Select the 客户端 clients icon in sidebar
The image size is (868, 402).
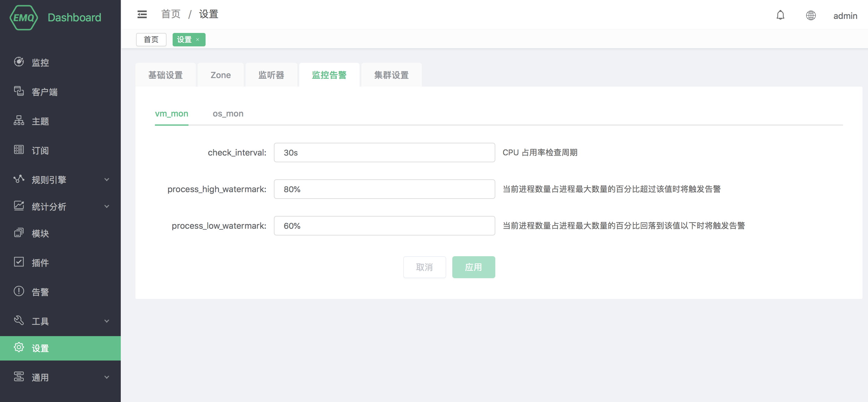(x=19, y=92)
